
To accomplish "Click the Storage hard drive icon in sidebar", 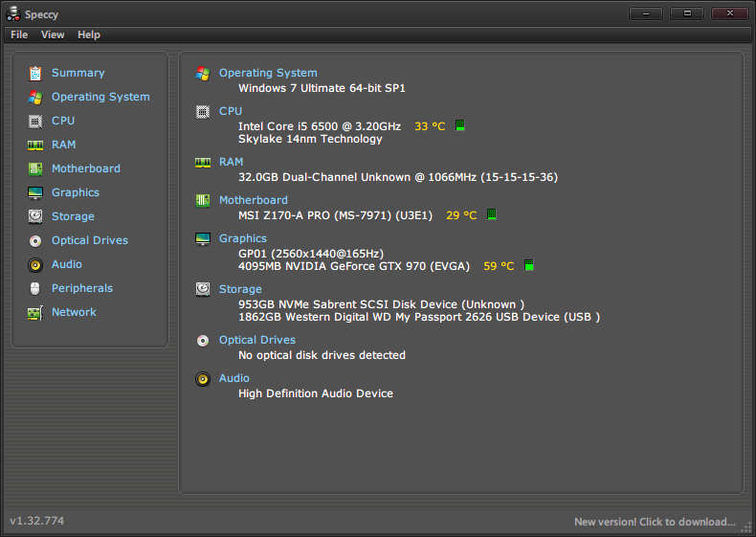I will pyautogui.click(x=35, y=216).
